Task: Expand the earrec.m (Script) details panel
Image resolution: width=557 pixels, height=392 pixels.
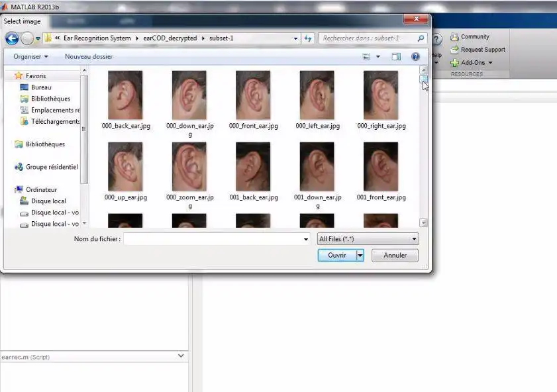Action: pyautogui.click(x=181, y=356)
